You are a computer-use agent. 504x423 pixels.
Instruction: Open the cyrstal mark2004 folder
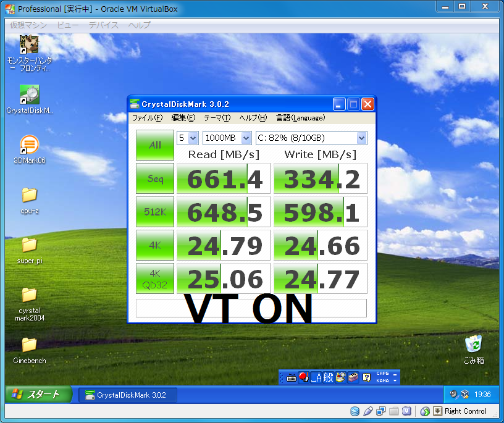(x=29, y=295)
